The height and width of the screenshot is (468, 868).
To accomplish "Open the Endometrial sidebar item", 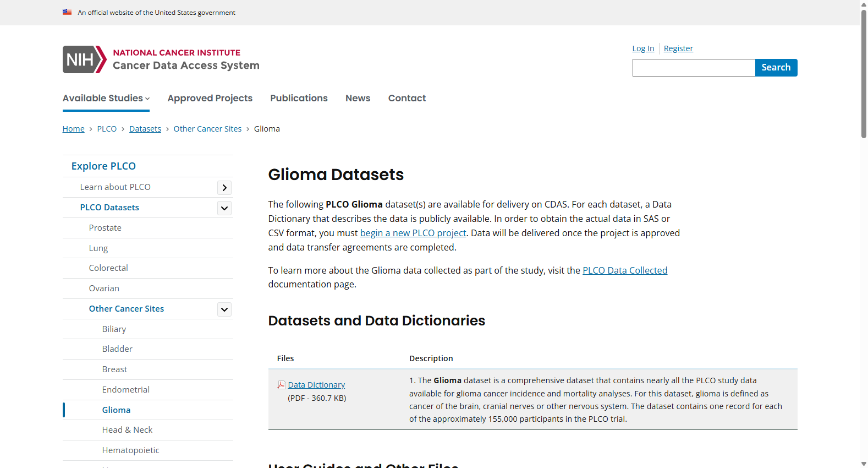I will (126, 390).
